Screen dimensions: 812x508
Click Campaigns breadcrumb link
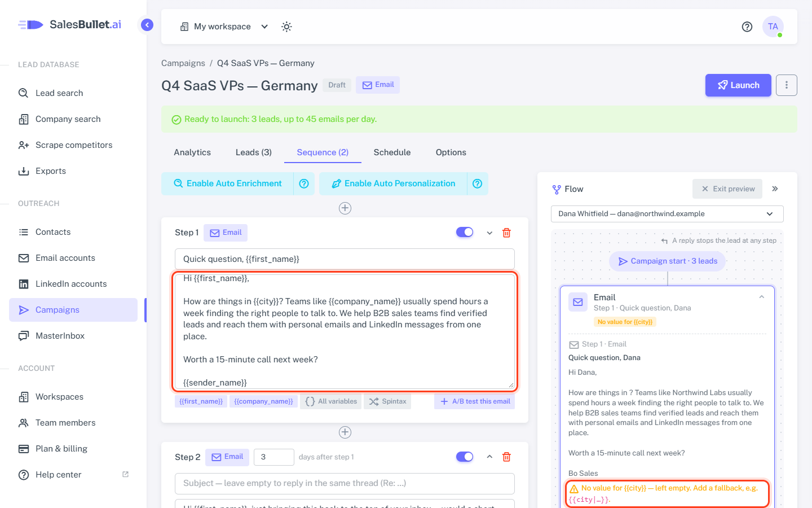click(183, 63)
